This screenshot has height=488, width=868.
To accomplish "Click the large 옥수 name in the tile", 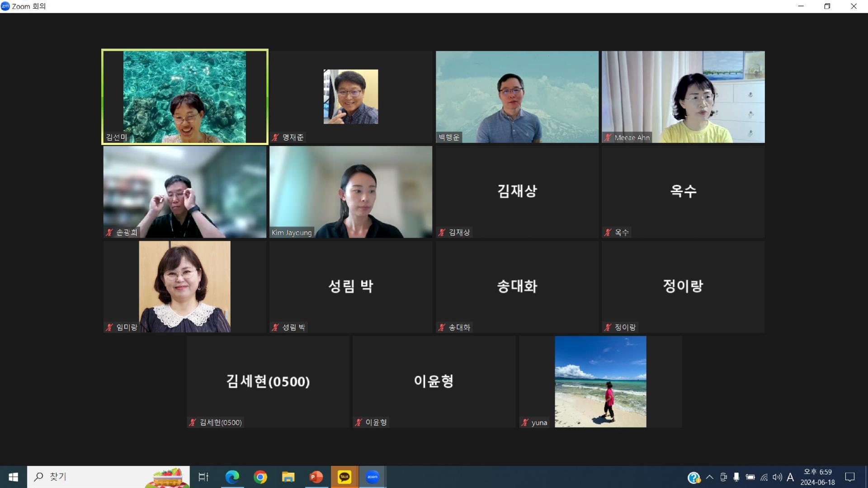I will [x=683, y=191].
